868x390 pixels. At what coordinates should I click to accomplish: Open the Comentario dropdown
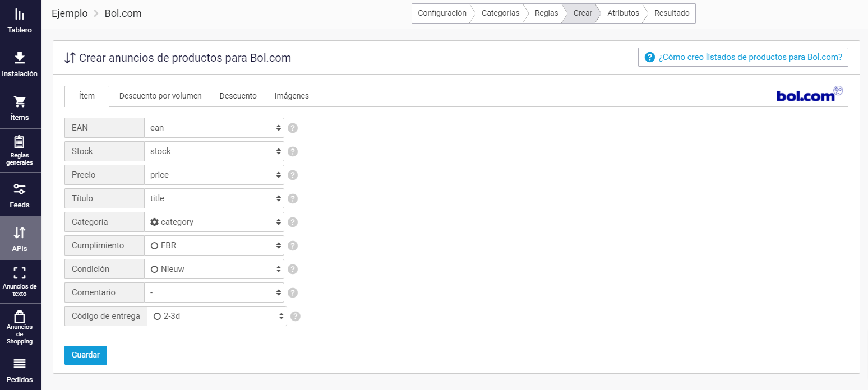coord(214,292)
